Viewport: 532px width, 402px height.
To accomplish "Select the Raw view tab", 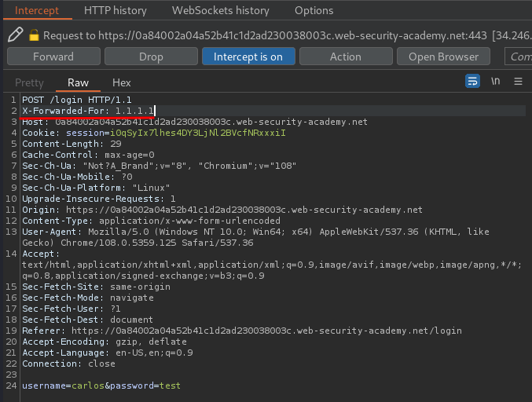I will 78,82.
